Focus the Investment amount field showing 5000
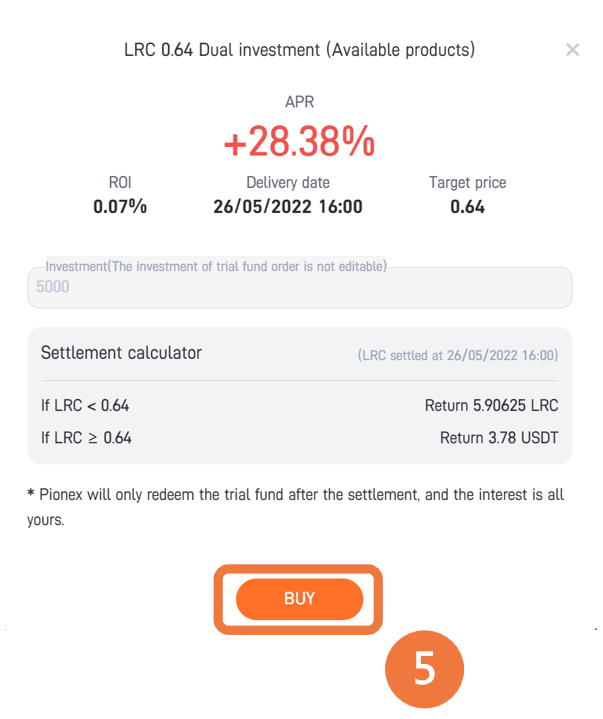Screen dimensions: 603x719 coord(300,288)
